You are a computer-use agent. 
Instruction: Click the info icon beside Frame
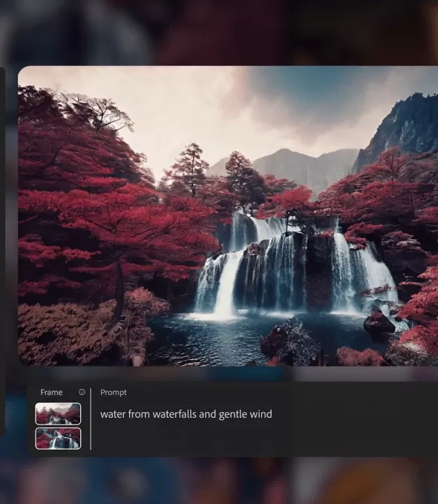82,392
